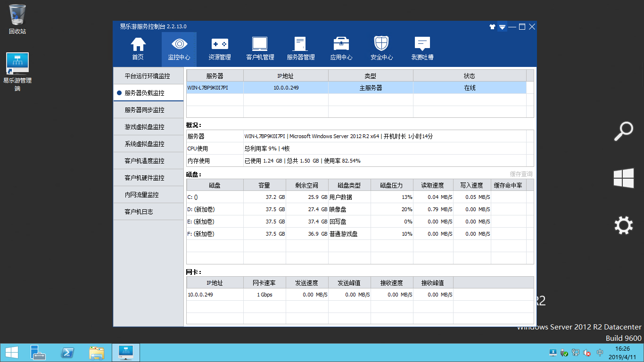The width and height of the screenshot is (644, 362).
Task: Click the 状态 column header
Action: (470, 76)
